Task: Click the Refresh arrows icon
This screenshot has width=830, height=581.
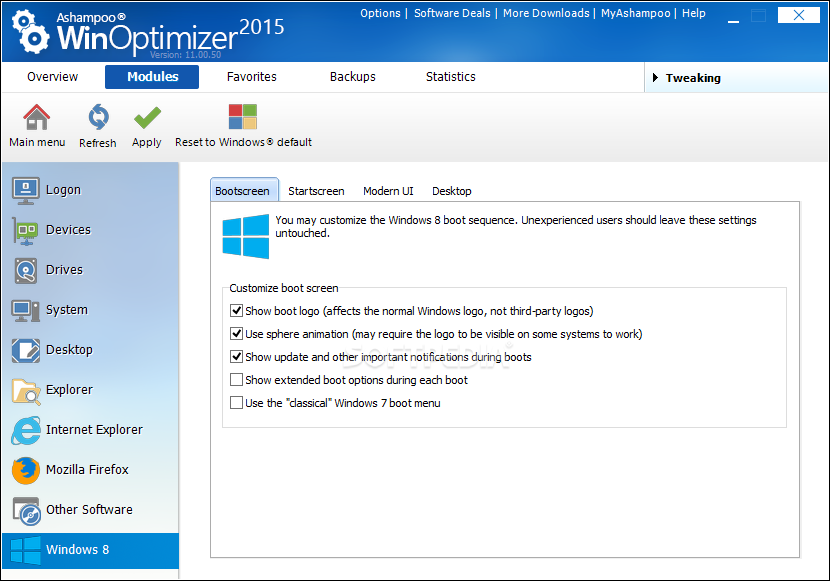Action: [x=98, y=117]
